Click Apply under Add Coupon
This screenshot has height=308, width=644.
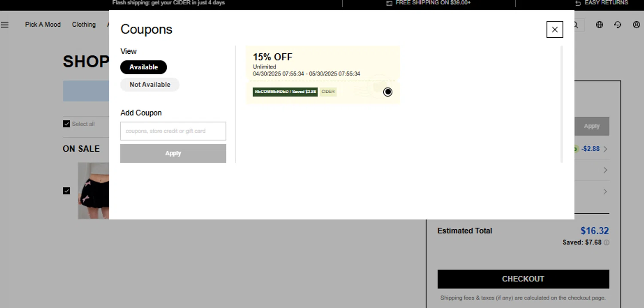[x=173, y=153]
